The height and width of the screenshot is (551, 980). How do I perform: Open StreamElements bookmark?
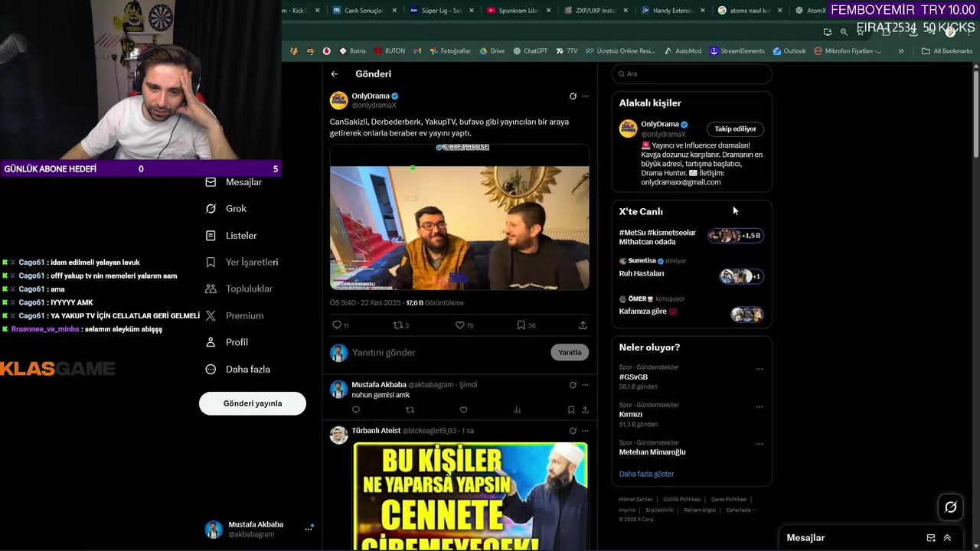click(x=737, y=51)
